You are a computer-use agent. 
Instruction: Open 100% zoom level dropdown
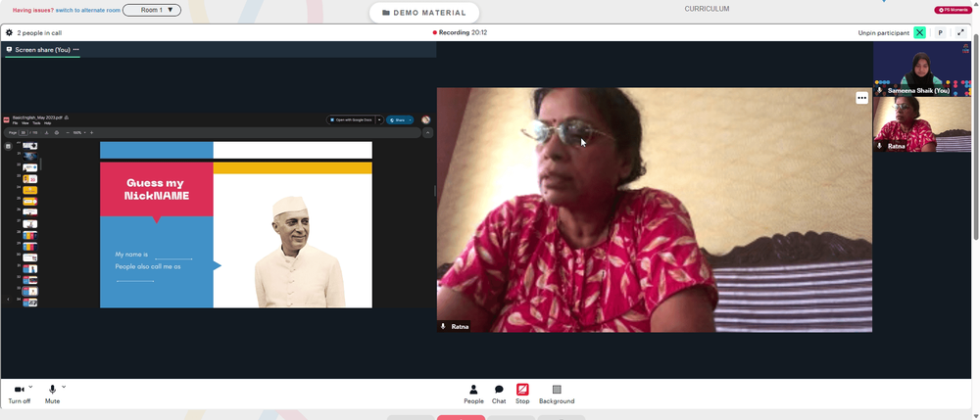[x=79, y=133]
